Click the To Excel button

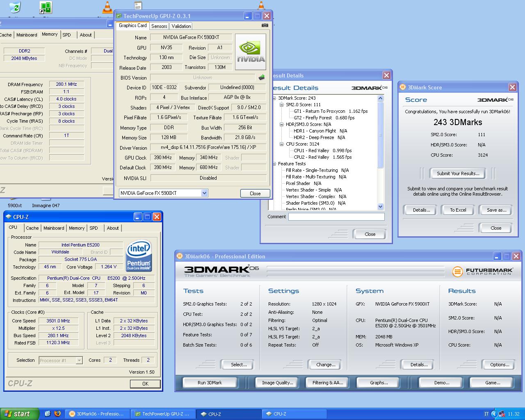458,210
